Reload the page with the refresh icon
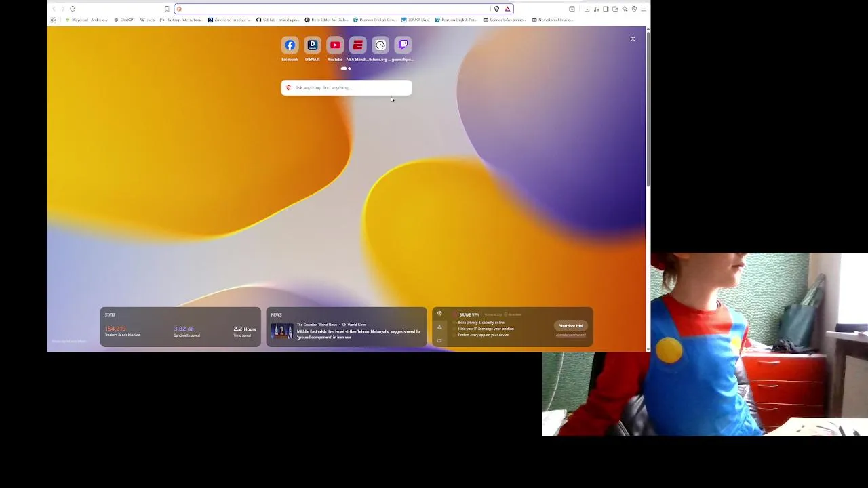Viewport: 868px width, 488px height. coord(73,9)
